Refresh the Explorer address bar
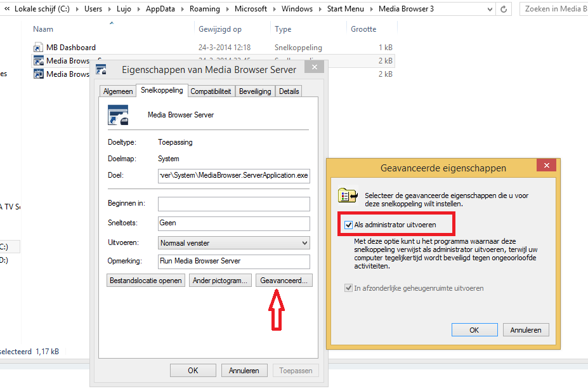588x391 pixels. click(504, 9)
